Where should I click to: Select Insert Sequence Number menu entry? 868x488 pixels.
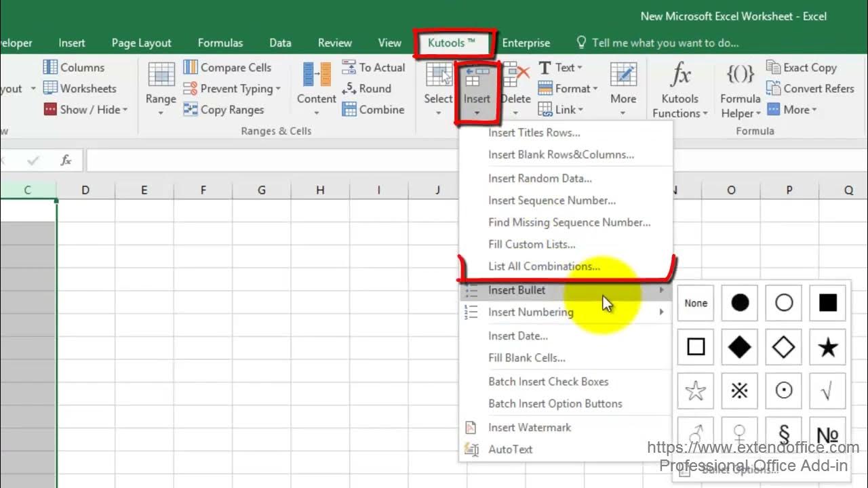click(566, 200)
